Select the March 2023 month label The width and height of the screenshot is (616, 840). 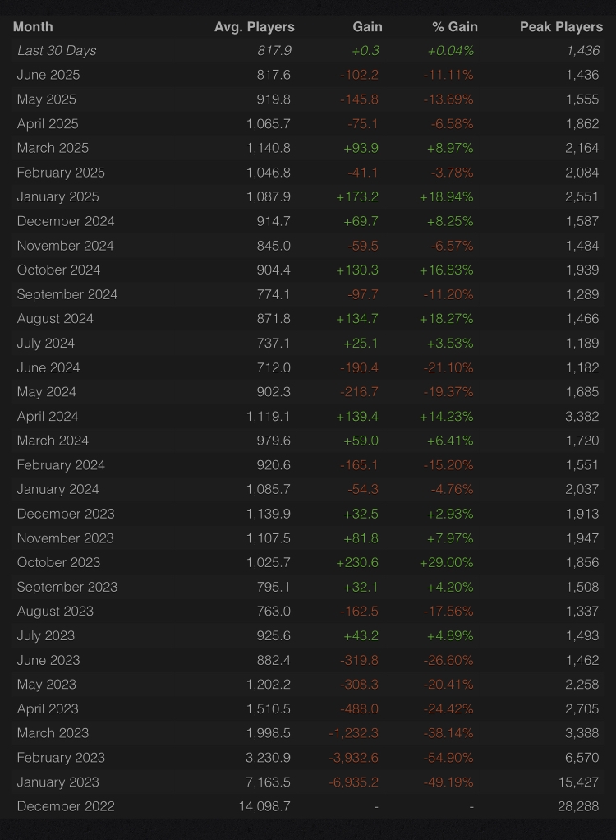coord(53,733)
